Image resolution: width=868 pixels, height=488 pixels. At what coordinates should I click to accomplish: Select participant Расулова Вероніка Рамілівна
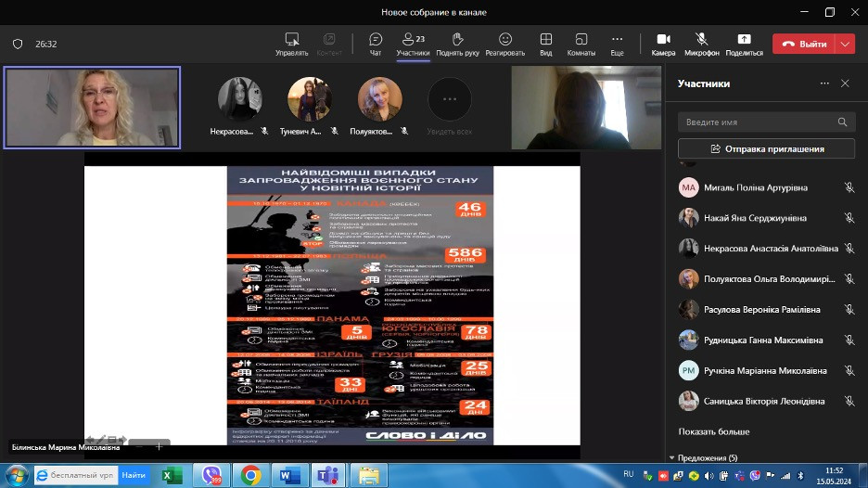point(766,309)
